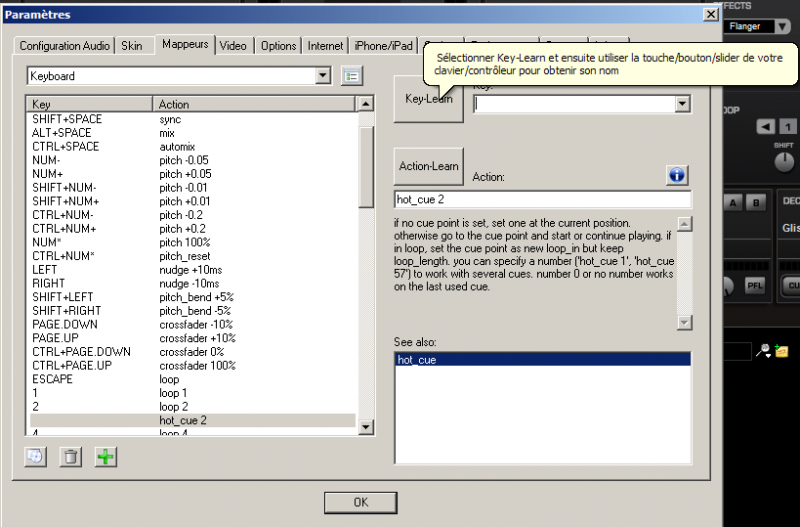Select the CTRL+SPACE automix row
This screenshot has width=800, height=527.
192,147
